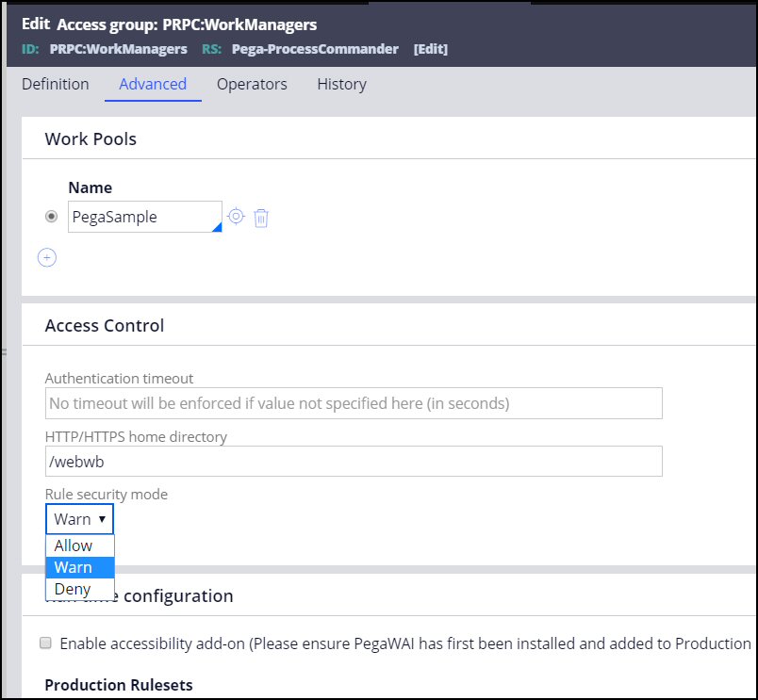Add a new work pool row
This screenshot has height=700, width=758.
(47, 257)
